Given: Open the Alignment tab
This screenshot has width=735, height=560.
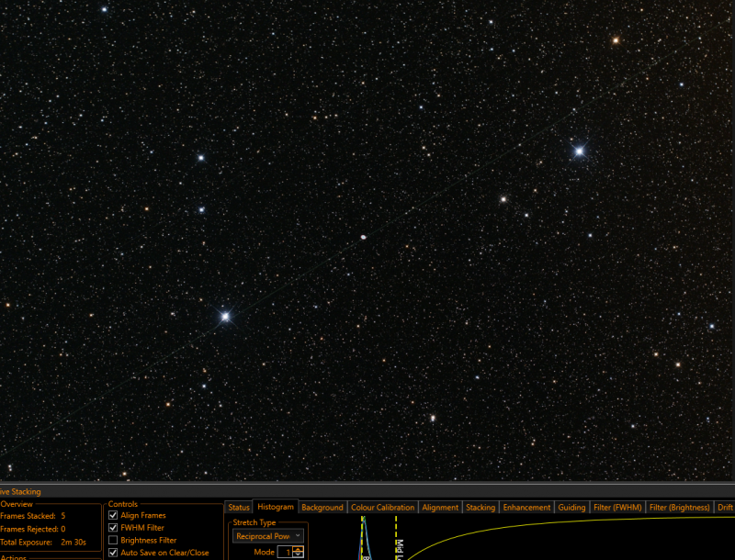Looking at the screenshot, I should coord(440,507).
